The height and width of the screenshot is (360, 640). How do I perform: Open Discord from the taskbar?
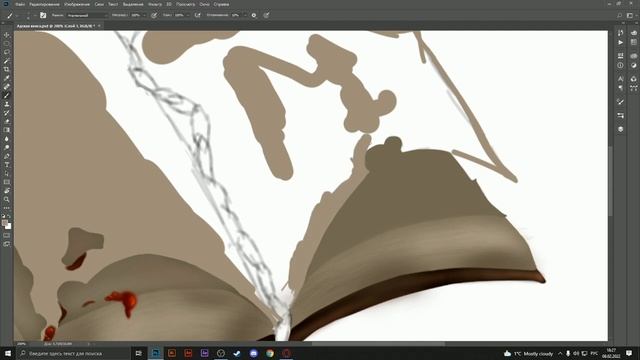pyautogui.click(x=253, y=353)
